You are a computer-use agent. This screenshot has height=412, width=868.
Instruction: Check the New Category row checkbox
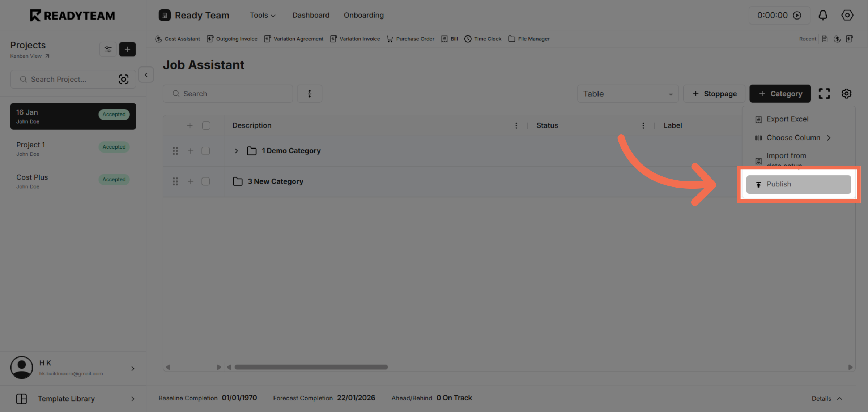(206, 181)
